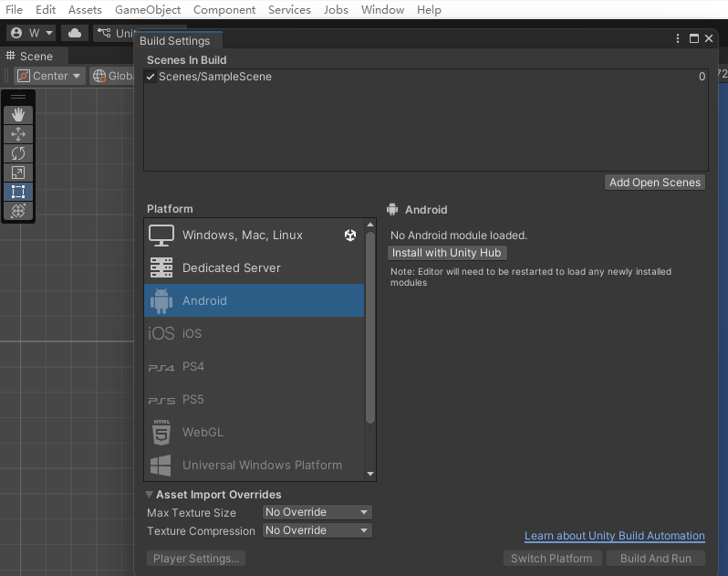Click Scenes/SampleScene entry text
The height and width of the screenshot is (576, 728).
coord(215,77)
